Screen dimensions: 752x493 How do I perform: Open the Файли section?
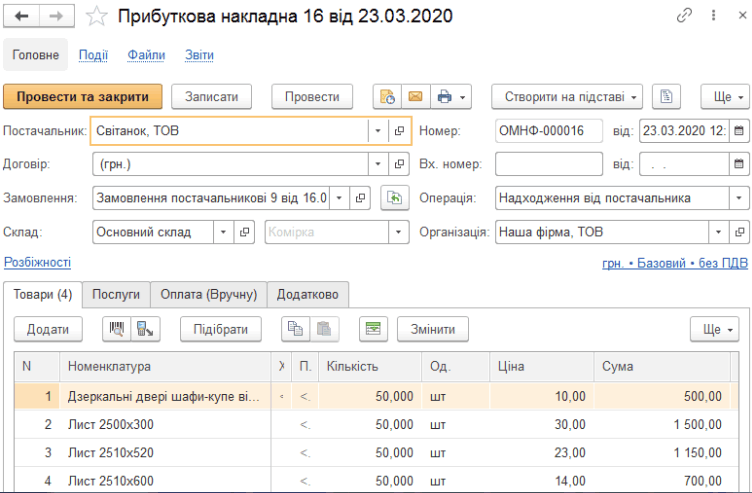(146, 55)
